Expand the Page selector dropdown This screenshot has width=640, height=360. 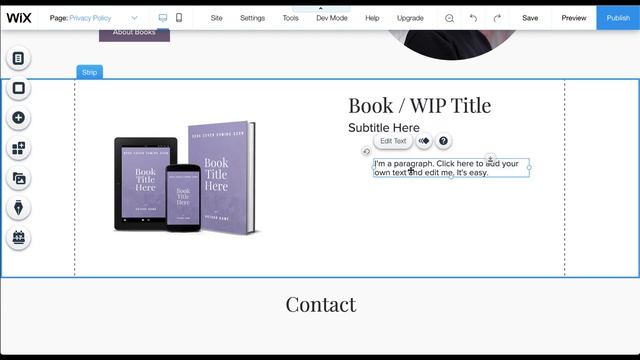pyautogui.click(x=134, y=18)
